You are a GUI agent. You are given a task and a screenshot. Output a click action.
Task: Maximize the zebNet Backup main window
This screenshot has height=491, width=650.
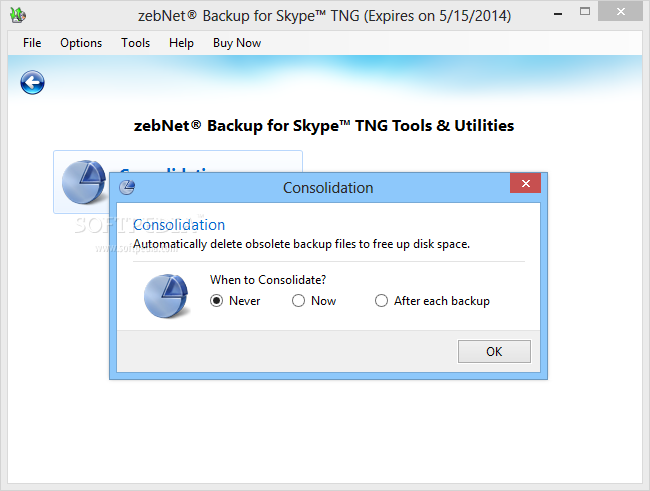585,12
